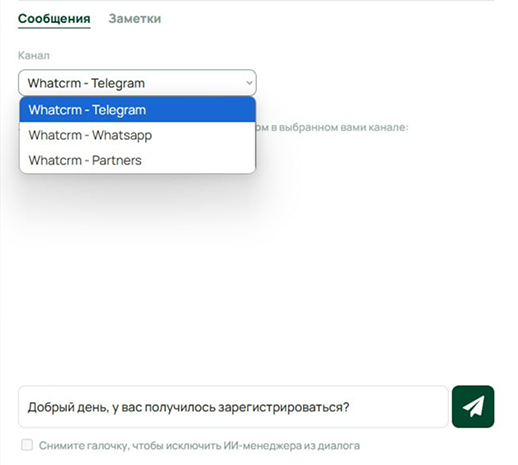518x465 pixels.
Task: Open the Заметки tab
Action: point(135,19)
